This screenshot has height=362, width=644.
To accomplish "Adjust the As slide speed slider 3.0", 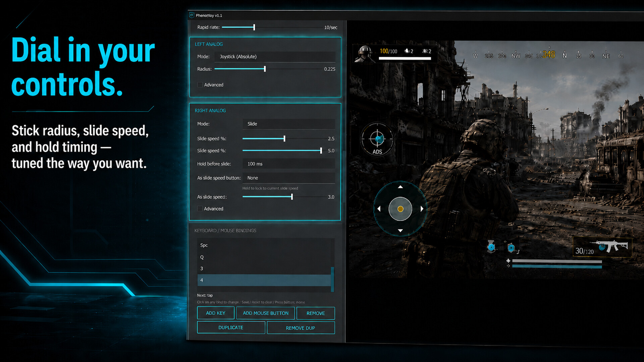I will tap(292, 197).
